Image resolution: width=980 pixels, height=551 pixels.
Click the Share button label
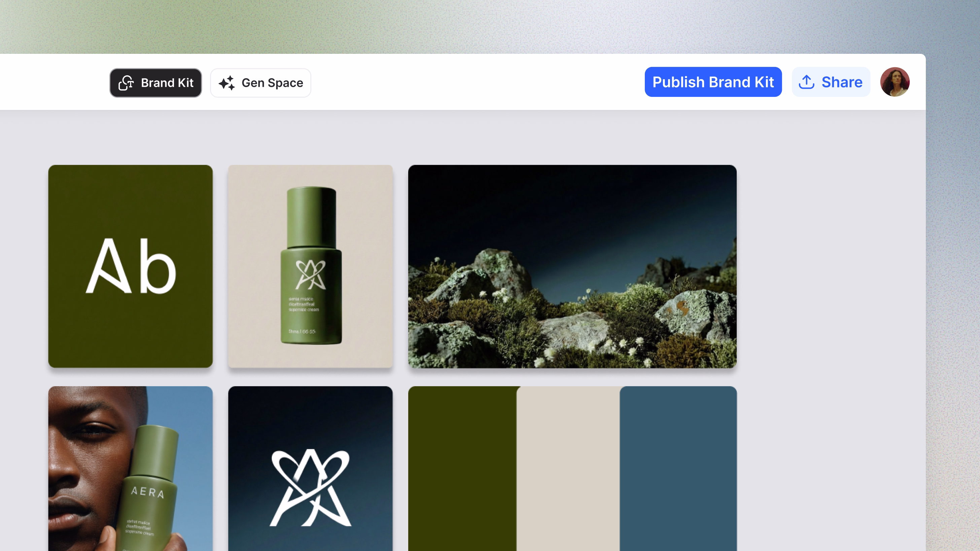[x=842, y=82]
